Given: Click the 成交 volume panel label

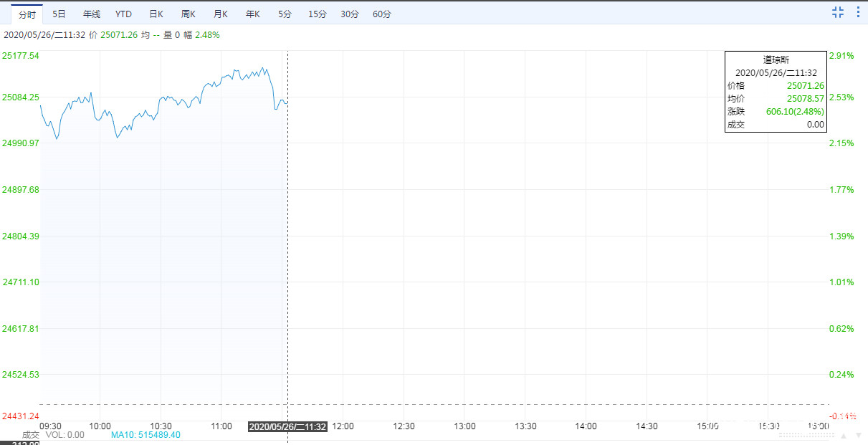Looking at the screenshot, I should coord(31,435).
